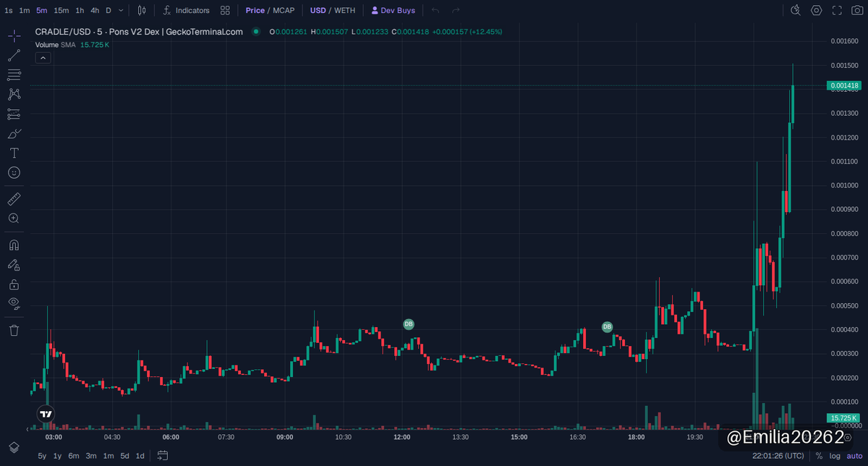Open the go to date calendar
868x466 pixels.
[x=163, y=456]
